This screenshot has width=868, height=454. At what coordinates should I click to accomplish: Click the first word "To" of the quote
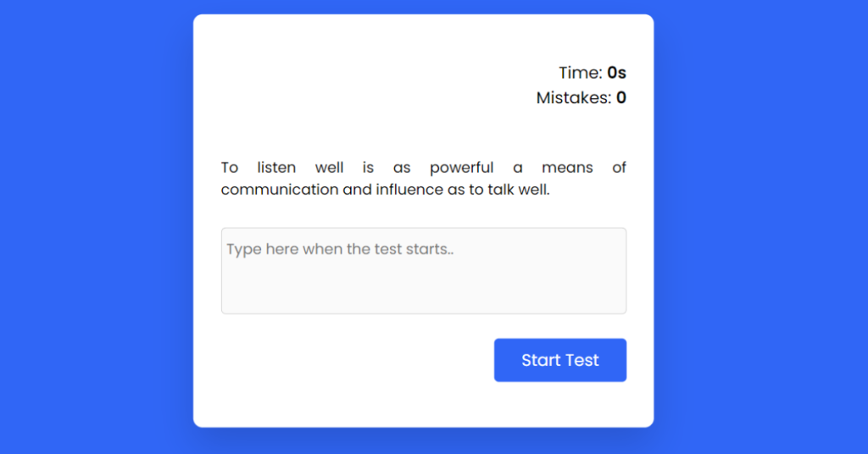[230, 168]
